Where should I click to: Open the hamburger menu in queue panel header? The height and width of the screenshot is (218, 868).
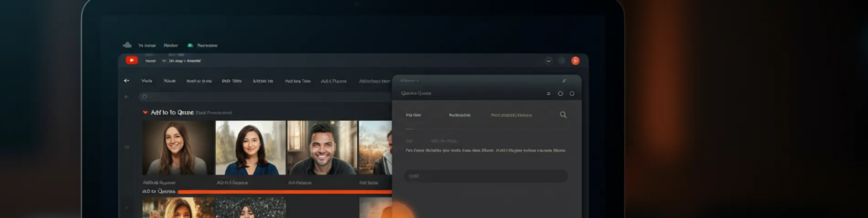(549, 93)
